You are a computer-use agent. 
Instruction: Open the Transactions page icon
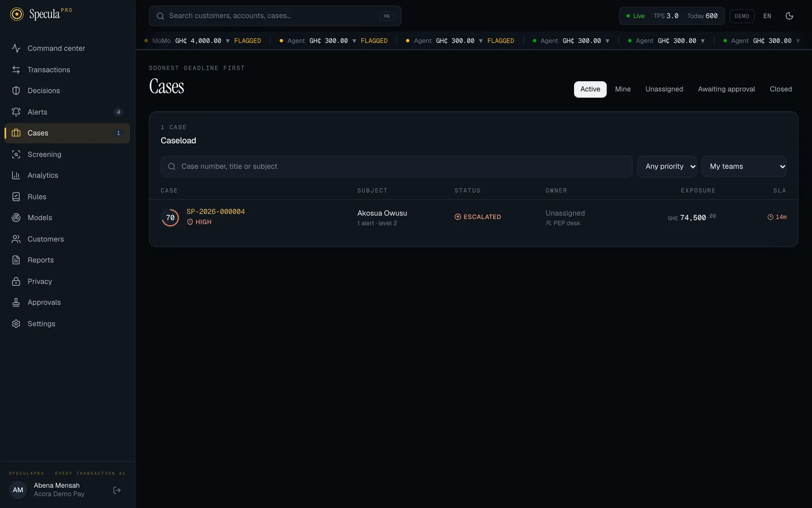click(16, 70)
